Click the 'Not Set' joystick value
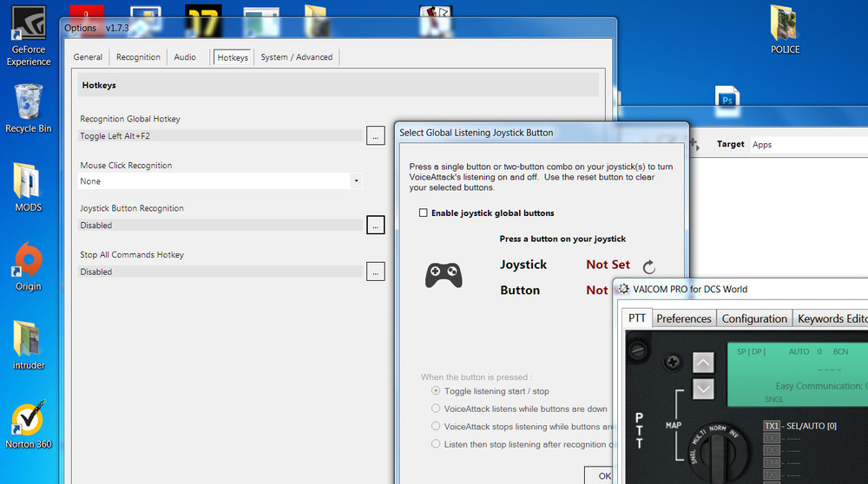The height and width of the screenshot is (484, 868). 608,265
